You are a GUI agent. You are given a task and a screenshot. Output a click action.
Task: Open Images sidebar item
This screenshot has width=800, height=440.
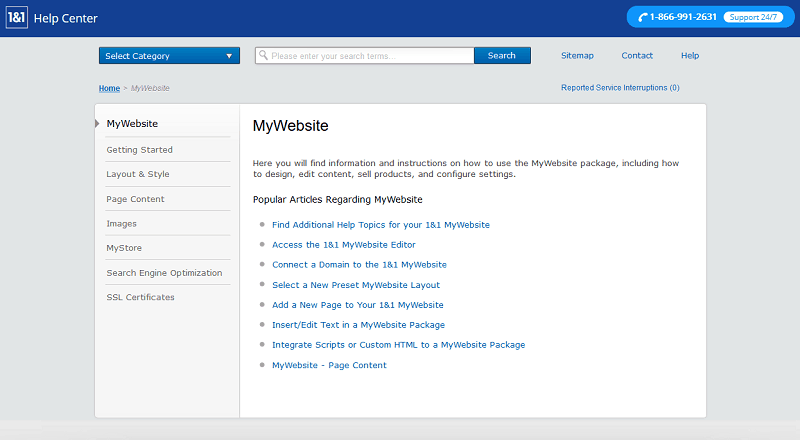(x=121, y=224)
